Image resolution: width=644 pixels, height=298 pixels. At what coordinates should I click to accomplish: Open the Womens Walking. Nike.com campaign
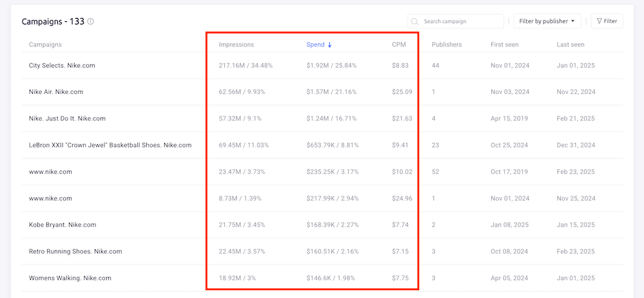(70, 278)
